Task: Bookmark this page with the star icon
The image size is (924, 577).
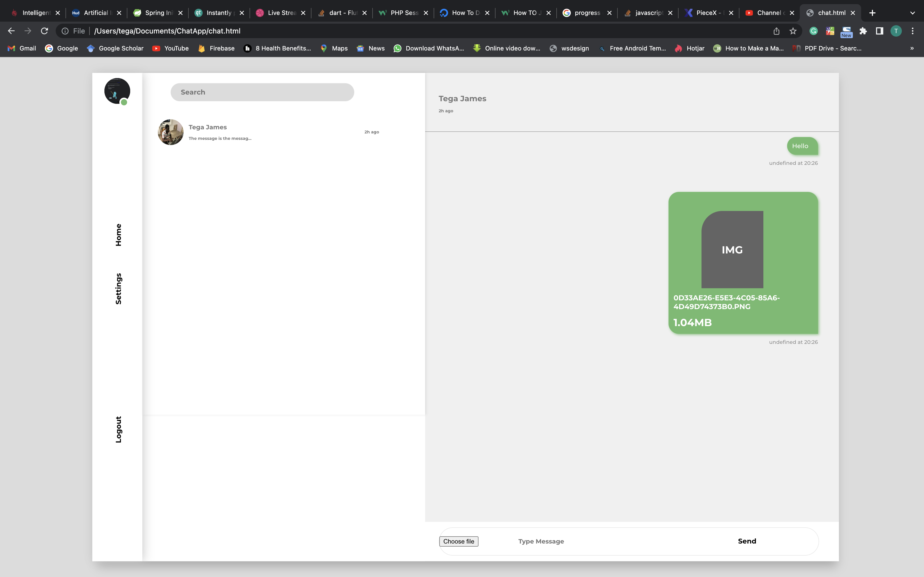Action: pos(793,31)
